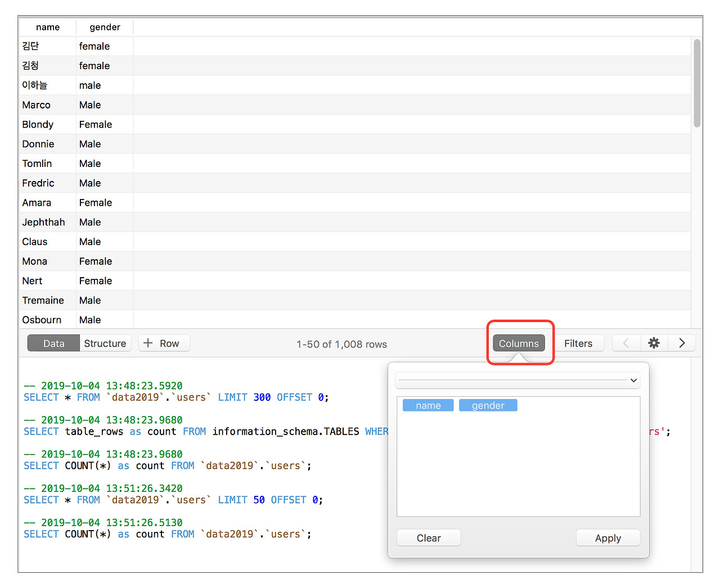Select the name cell 'Donnie'
720x588 pixels.
click(x=48, y=144)
